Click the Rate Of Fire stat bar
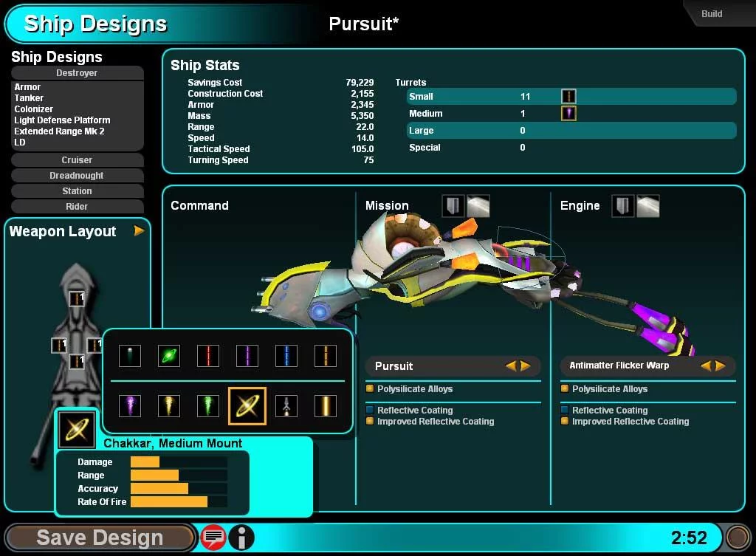 [x=170, y=501]
